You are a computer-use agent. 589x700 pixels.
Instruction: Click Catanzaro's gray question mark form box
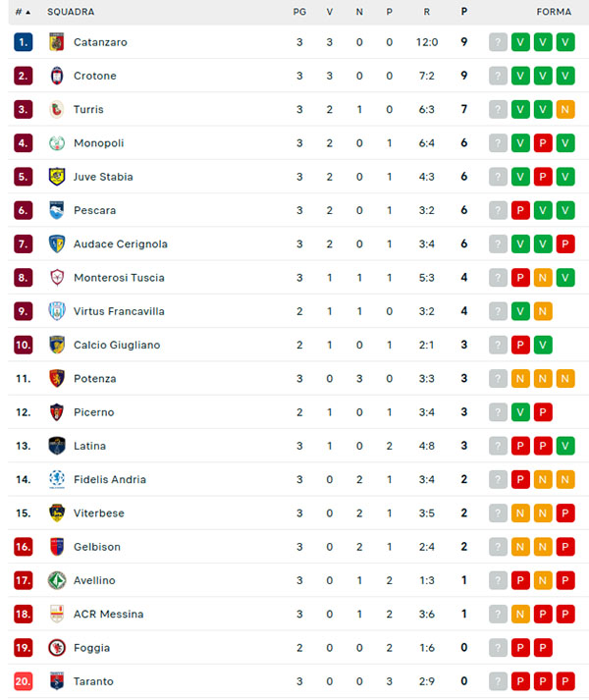pyautogui.click(x=499, y=42)
